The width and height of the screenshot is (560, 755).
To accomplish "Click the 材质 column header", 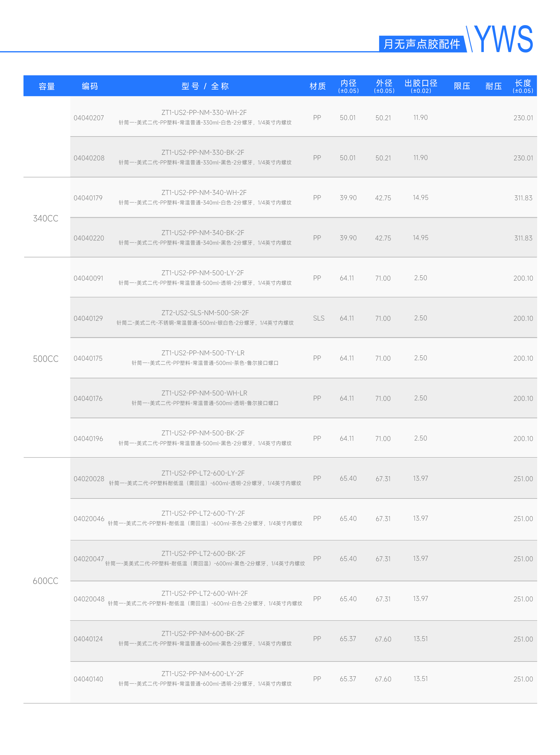I will pyautogui.click(x=318, y=86).
